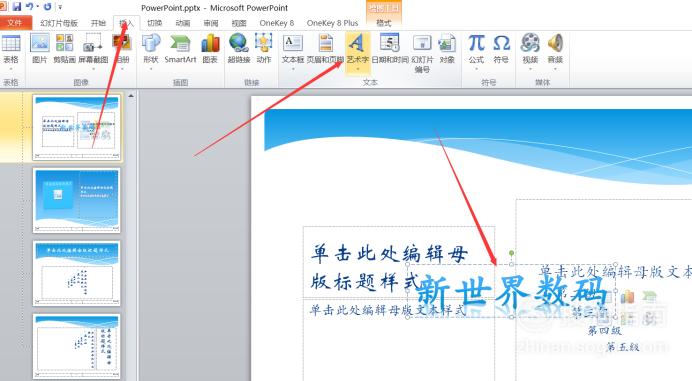Expand the 音频 dropdown arrow
This screenshot has width=692, height=381.
point(555,69)
